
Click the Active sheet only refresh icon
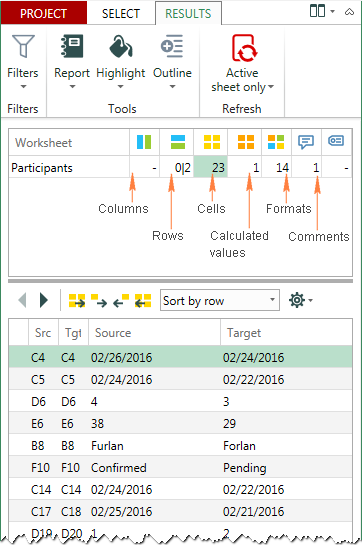(x=245, y=48)
